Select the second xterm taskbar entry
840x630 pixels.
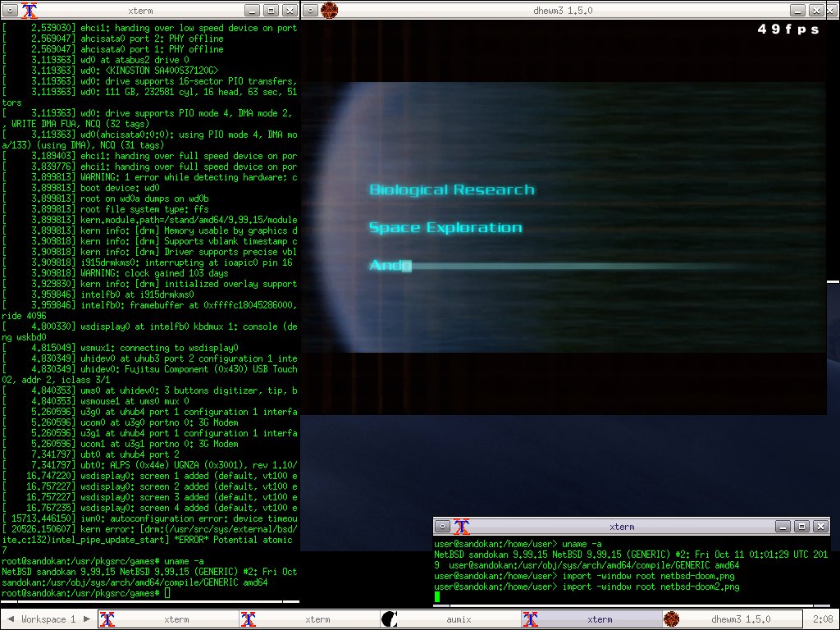[309, 619]
